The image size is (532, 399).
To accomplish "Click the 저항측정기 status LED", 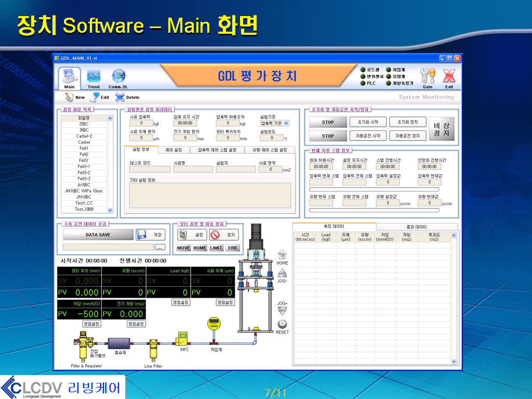I will tap(389, 83).
